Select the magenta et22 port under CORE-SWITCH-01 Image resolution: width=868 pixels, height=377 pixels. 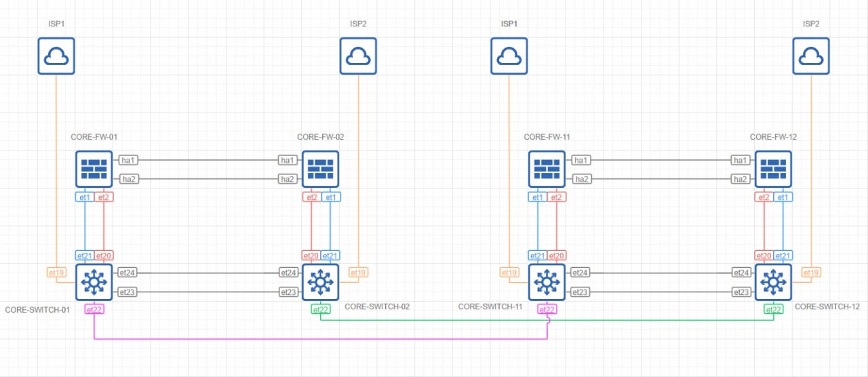tap(94, 309)
